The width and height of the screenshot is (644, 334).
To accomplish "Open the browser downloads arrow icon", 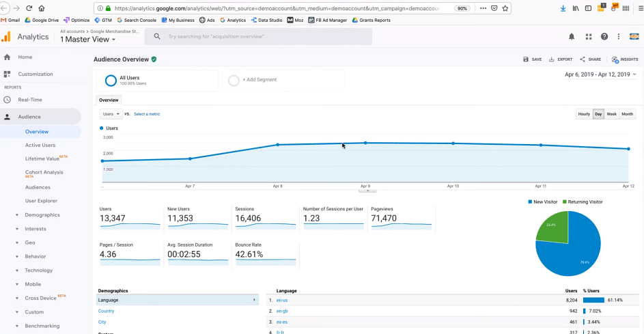I will (563, 8).
